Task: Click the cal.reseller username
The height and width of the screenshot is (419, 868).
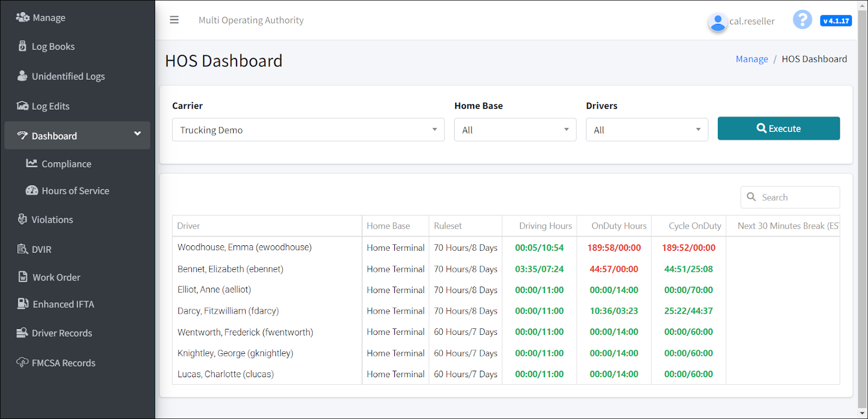Action: pos(752,21)
